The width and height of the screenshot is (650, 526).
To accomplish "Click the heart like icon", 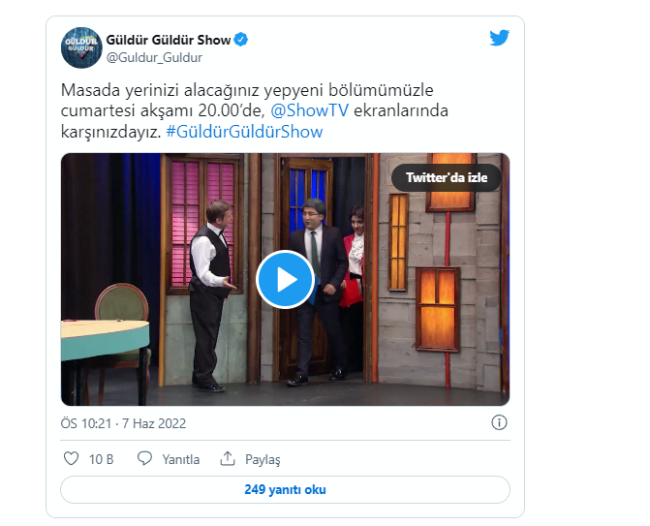I will (x=71, y=458).
